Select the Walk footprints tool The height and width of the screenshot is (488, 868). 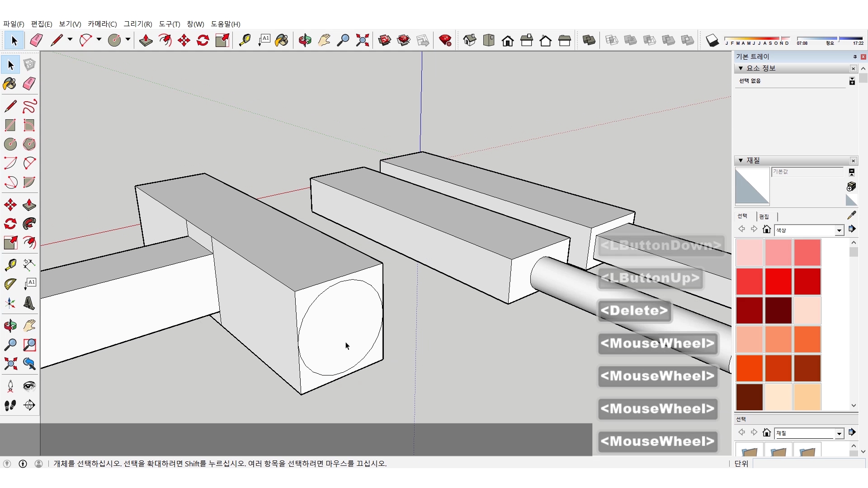10,405
